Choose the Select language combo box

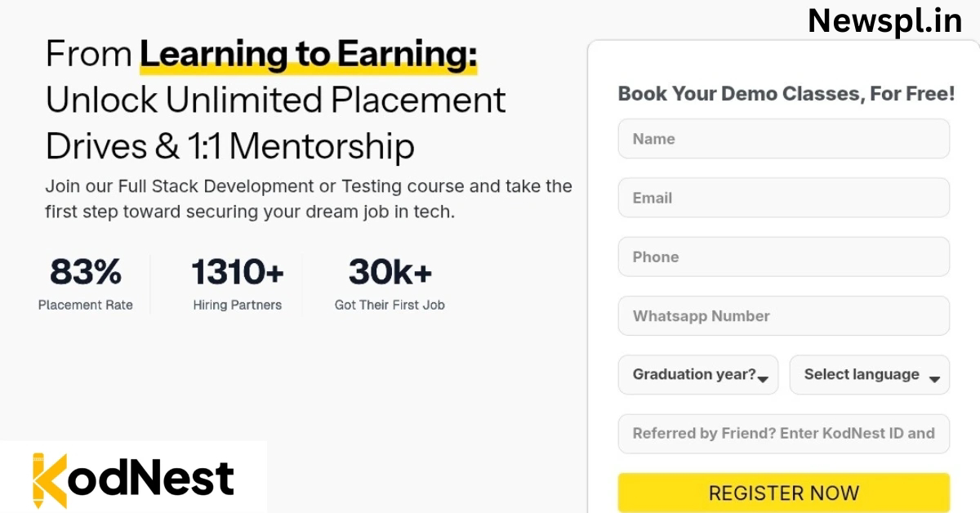870,375
